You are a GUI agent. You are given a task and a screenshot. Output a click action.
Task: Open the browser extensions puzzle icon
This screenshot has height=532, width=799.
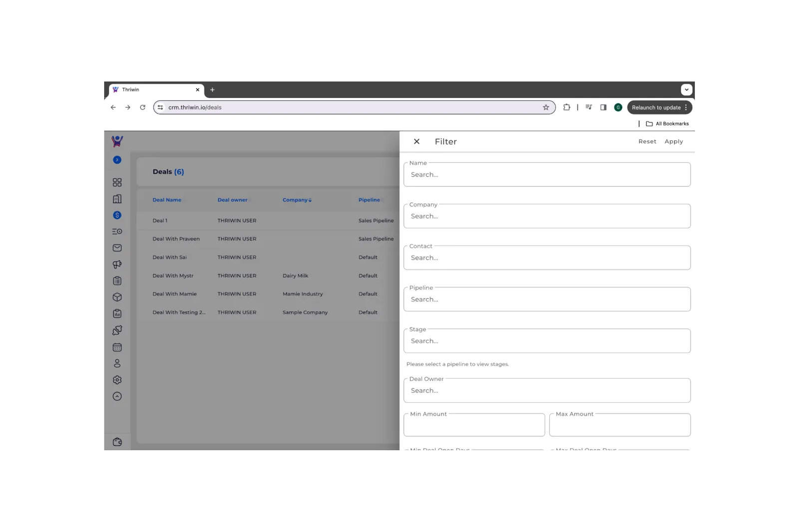567,108
